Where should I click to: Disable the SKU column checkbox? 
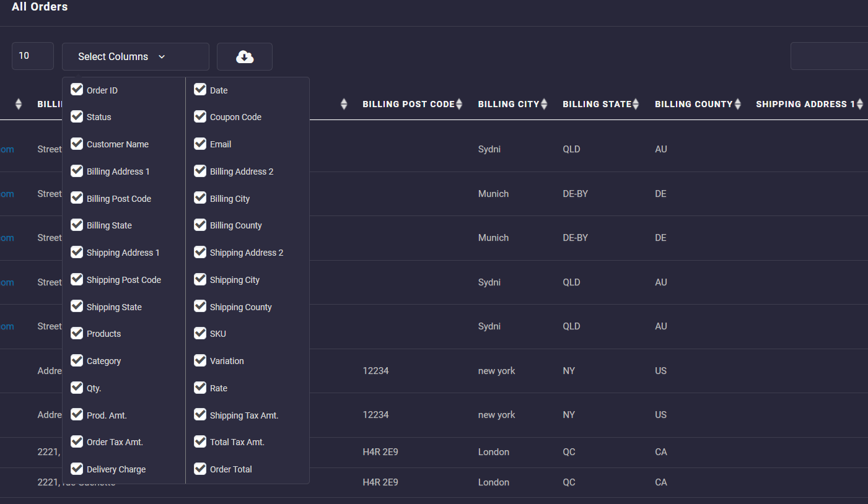(x=200, y=333)
